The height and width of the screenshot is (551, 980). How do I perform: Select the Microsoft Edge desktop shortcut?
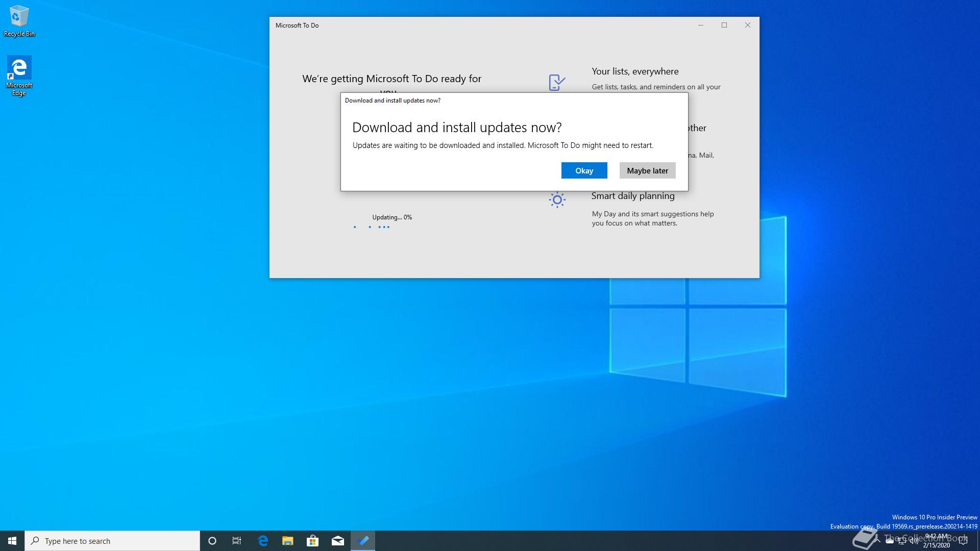(x=19, y=76)
